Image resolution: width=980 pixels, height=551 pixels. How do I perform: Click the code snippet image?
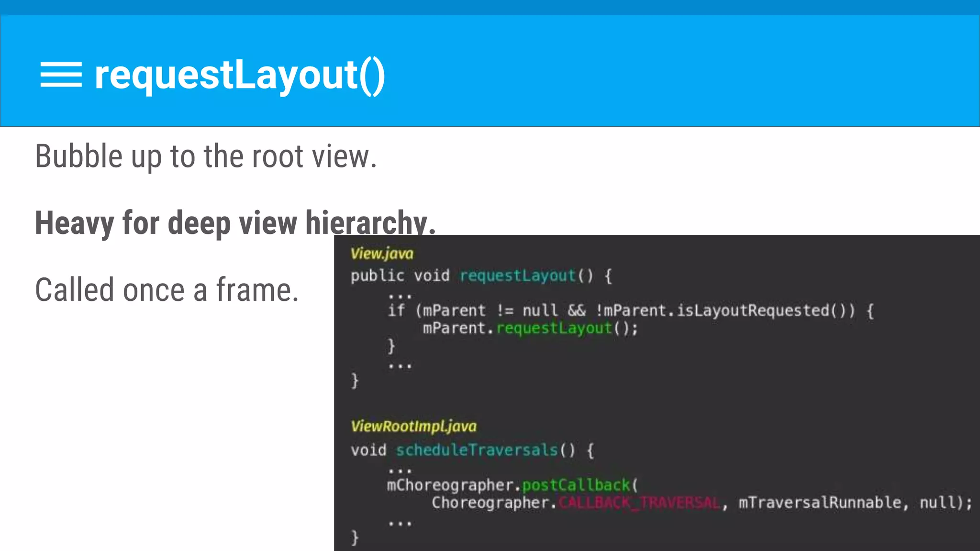click(657, 393)
